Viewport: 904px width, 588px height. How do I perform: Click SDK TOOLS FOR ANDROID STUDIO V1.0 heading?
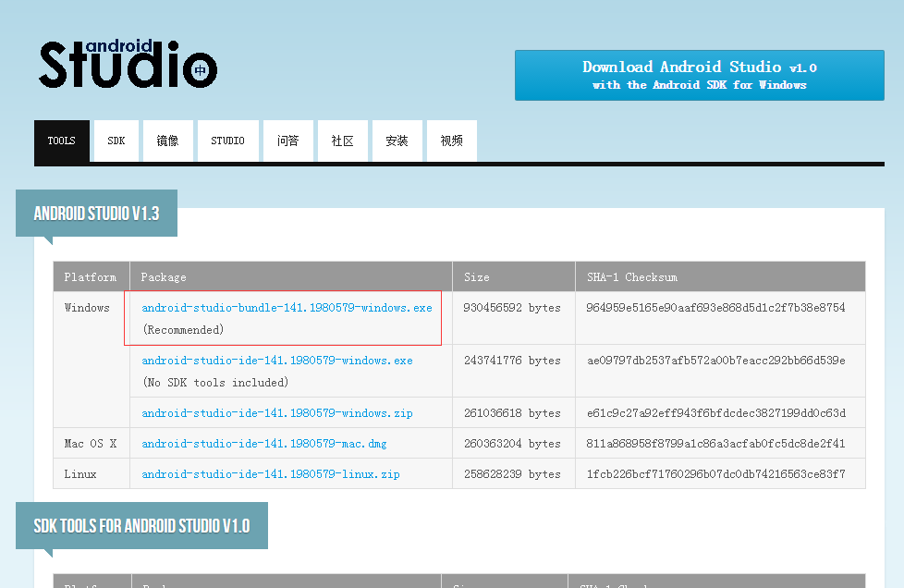coord(141,526)
